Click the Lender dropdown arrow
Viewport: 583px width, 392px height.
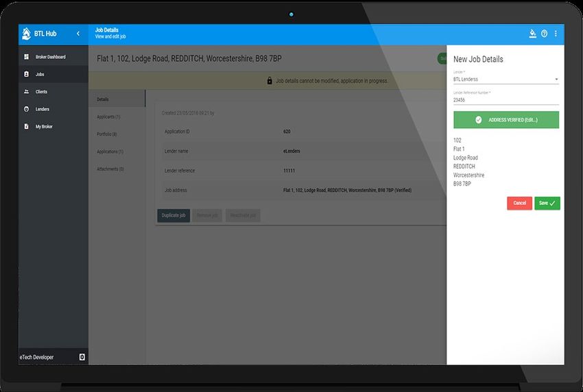point(557,79)
